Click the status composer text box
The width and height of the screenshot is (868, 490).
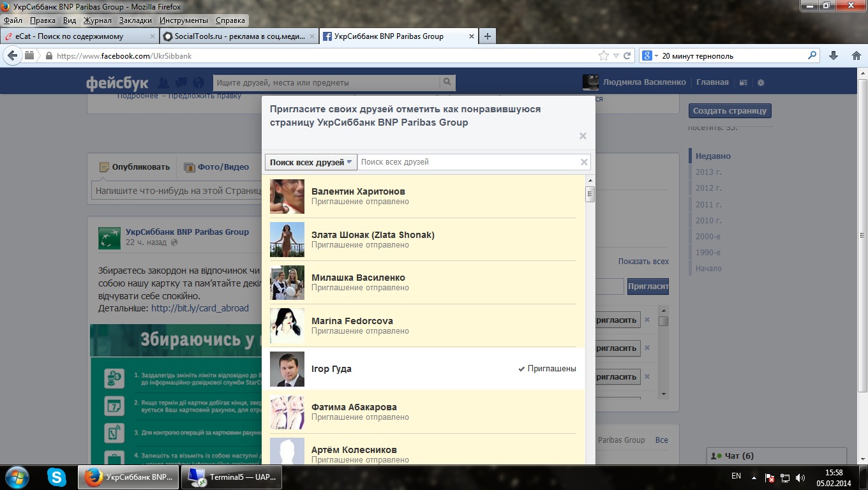176,190
